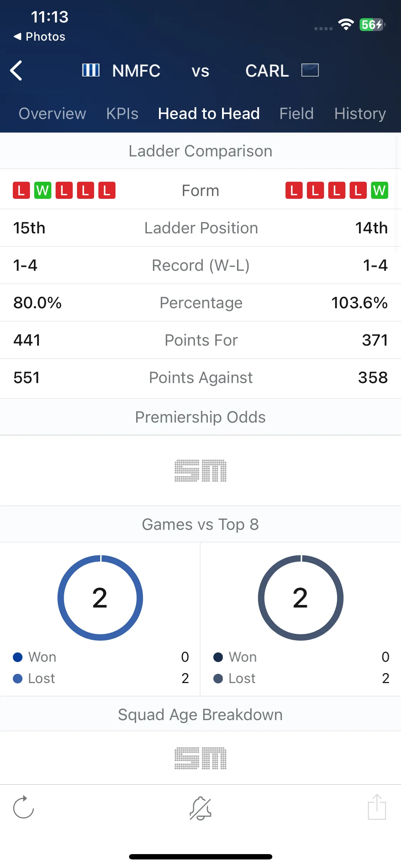Select the Head to Head tab
Screen dimensions: 401x868
tap(209, 114)
